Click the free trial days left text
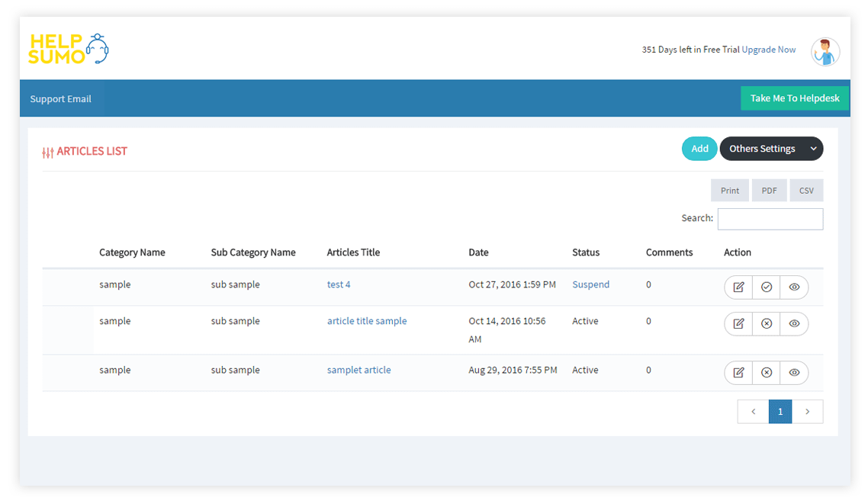The width and height of the screenshot is (868, 504). 690,50
